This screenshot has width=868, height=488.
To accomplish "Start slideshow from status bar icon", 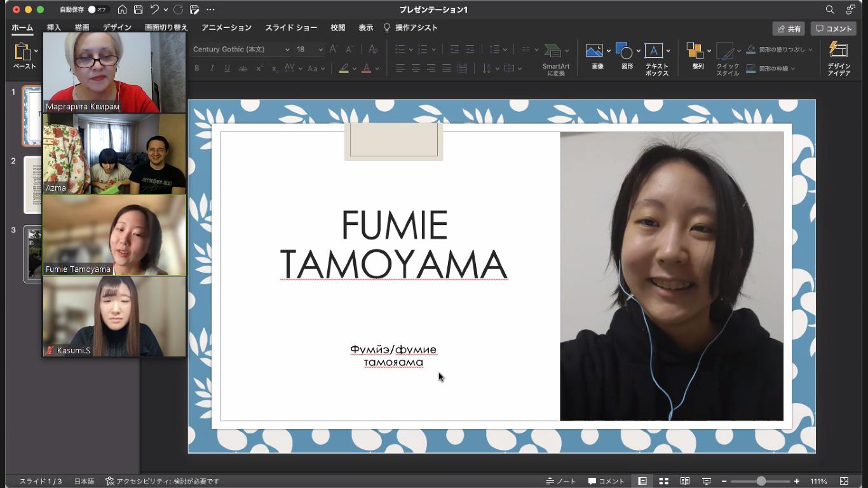I will point(706,481).
